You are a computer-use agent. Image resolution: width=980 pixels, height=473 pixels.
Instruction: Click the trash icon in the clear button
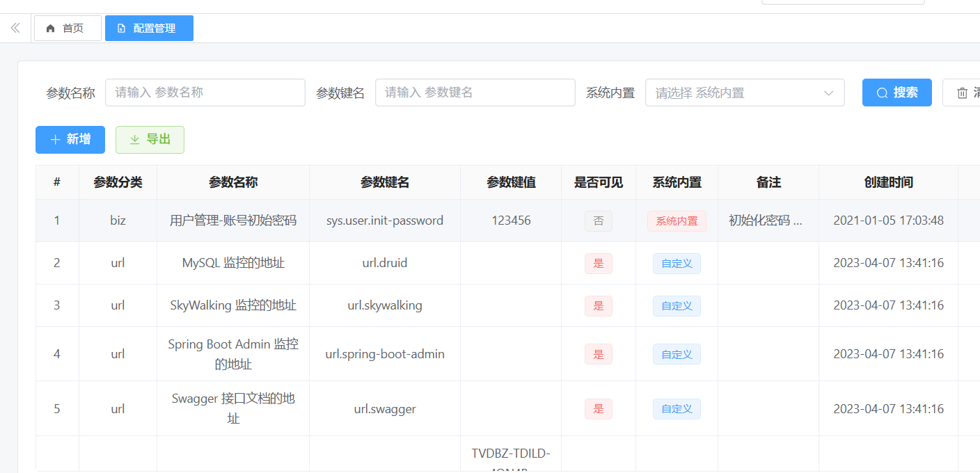(963, 93)
